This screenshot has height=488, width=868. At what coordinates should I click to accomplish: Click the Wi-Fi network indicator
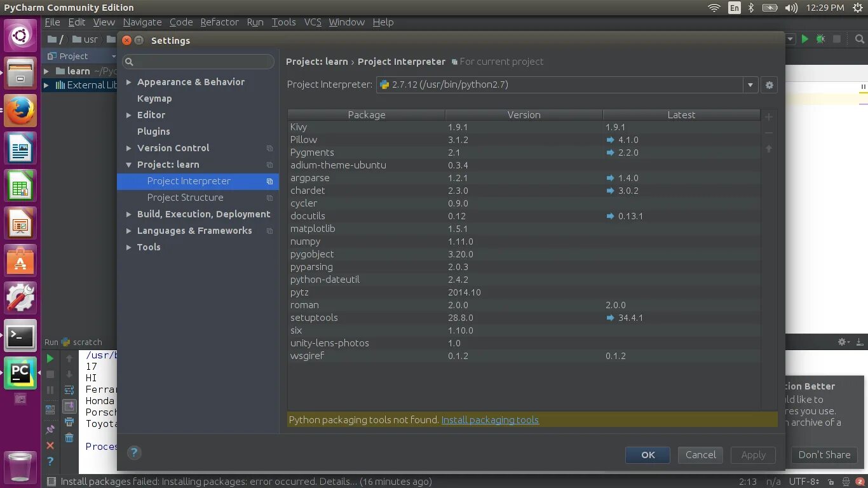[x=714, y=8]
